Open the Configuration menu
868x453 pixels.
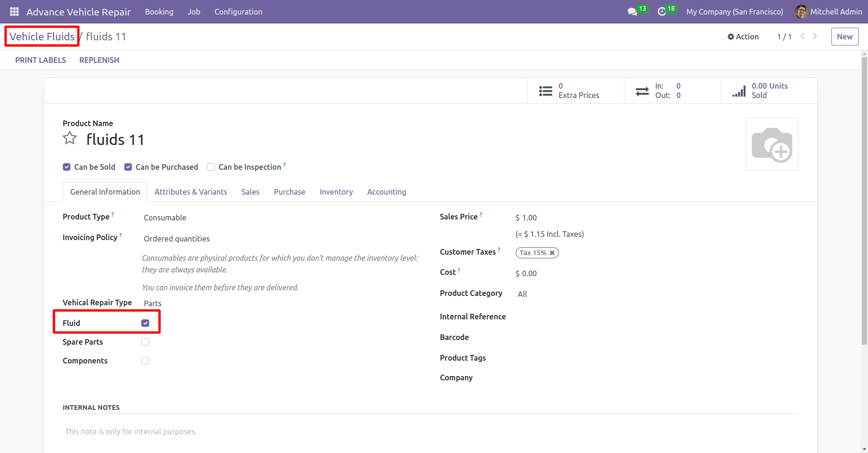(x=238, y=12)
